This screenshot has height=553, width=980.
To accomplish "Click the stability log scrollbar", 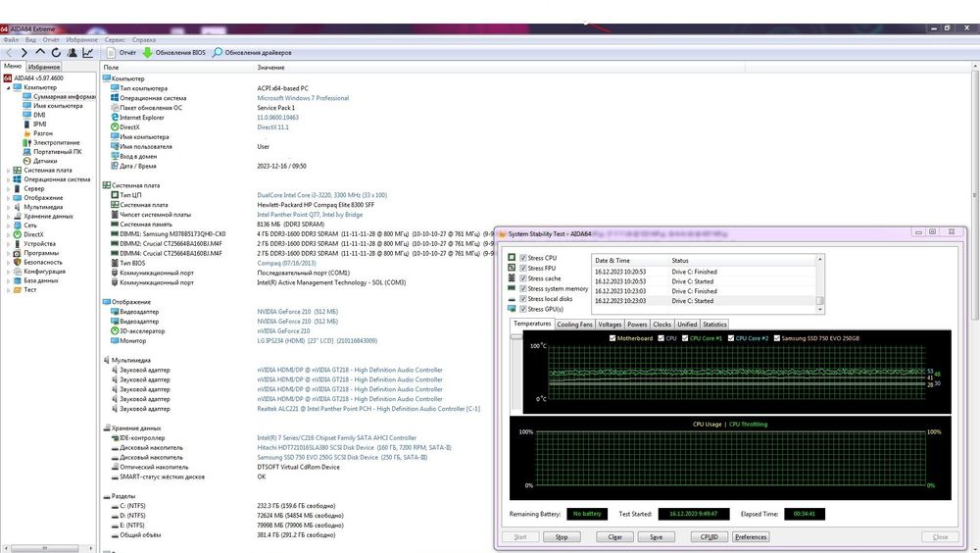I will pos(820,282).
